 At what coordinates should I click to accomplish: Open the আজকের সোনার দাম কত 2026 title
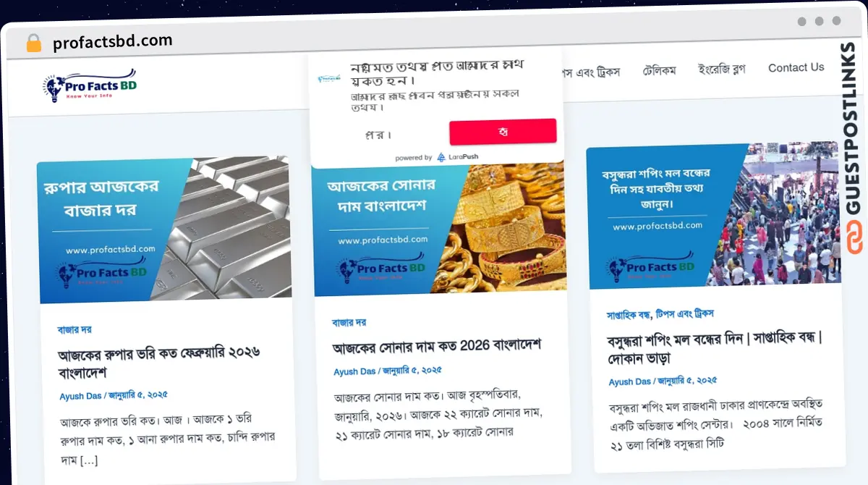tap(437, 346)
